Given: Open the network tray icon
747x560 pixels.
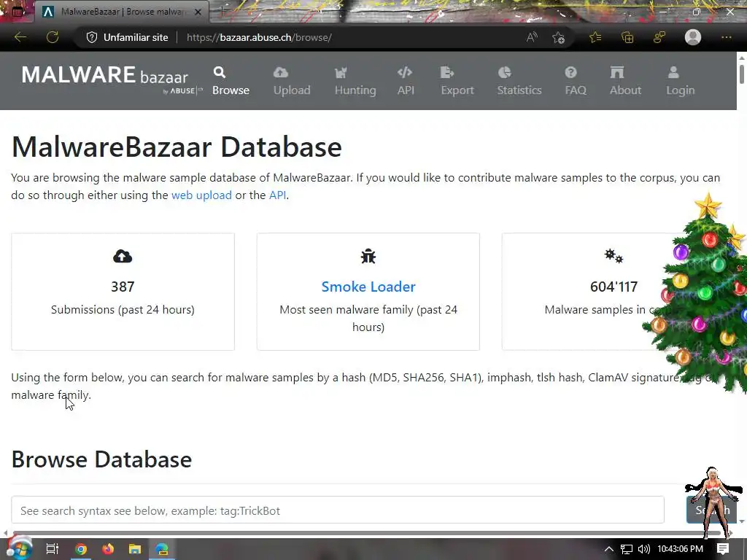Looking at the screenshot, I should 627,549.
